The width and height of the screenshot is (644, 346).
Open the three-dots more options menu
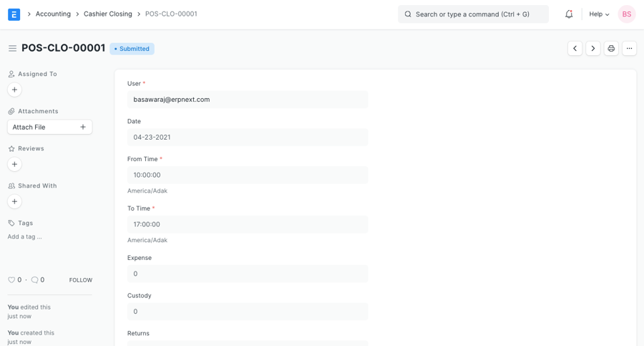[629, 49]
